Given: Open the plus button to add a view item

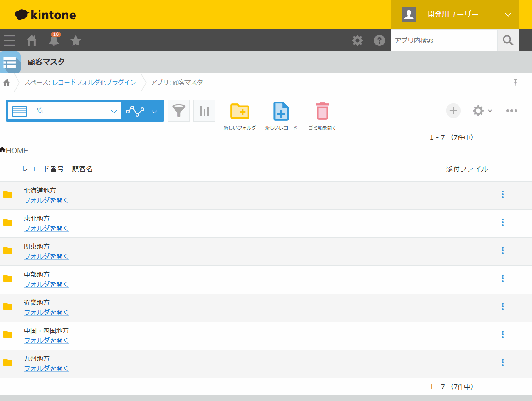Looking at the screenshot, I should [453, 111].
